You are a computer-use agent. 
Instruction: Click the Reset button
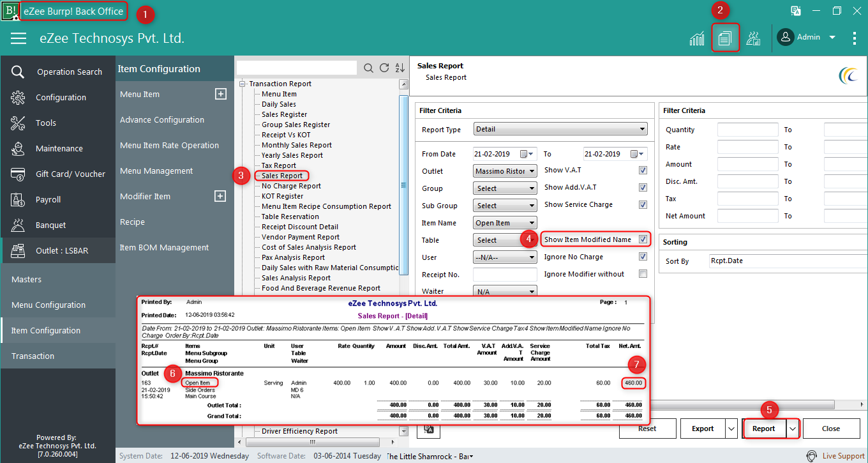(647, 429)
